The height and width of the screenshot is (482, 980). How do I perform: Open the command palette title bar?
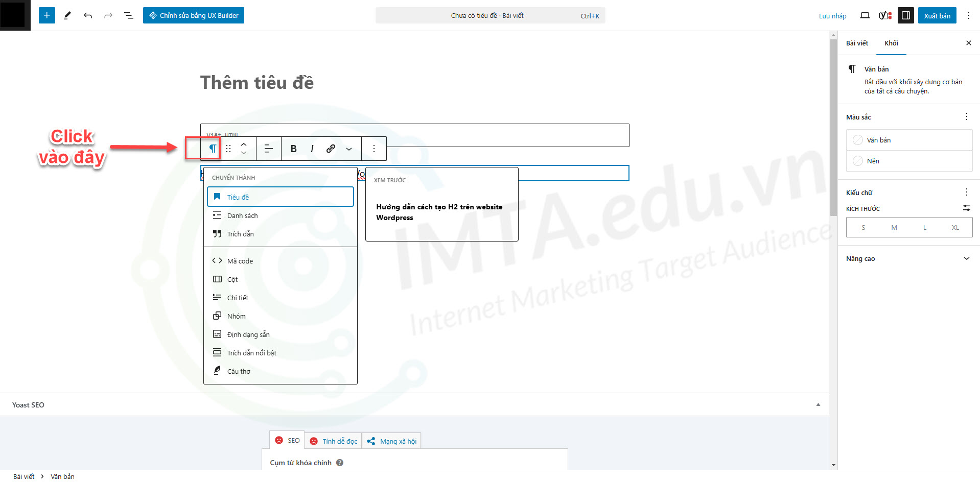(490, 15)
